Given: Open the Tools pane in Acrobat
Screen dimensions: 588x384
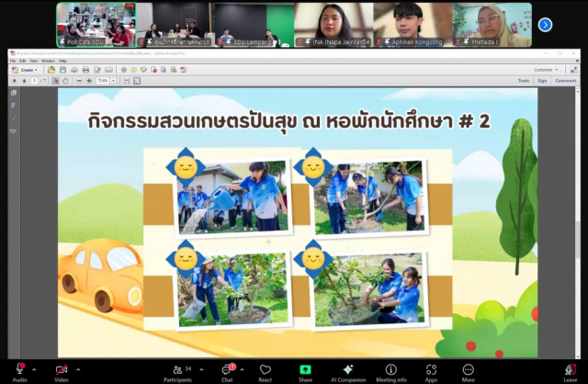Looking at the screenshot, I should (x=523, y=81).
